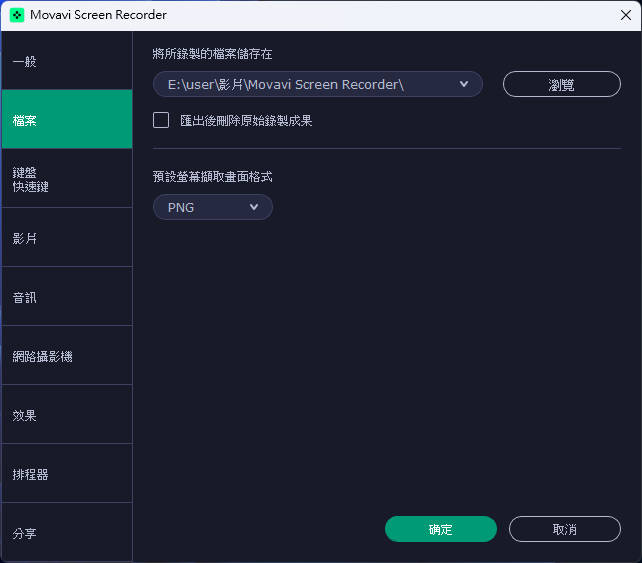The width and height of the screenshot is (642, 563).
Task: Open the 排程器 settings tab
Action: click(67, 473)
